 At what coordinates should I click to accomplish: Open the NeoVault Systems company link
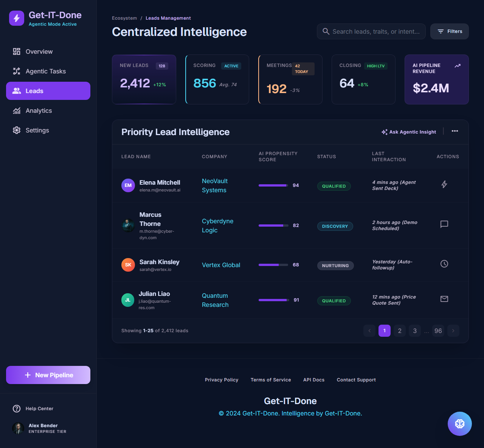tap(215, 185)
